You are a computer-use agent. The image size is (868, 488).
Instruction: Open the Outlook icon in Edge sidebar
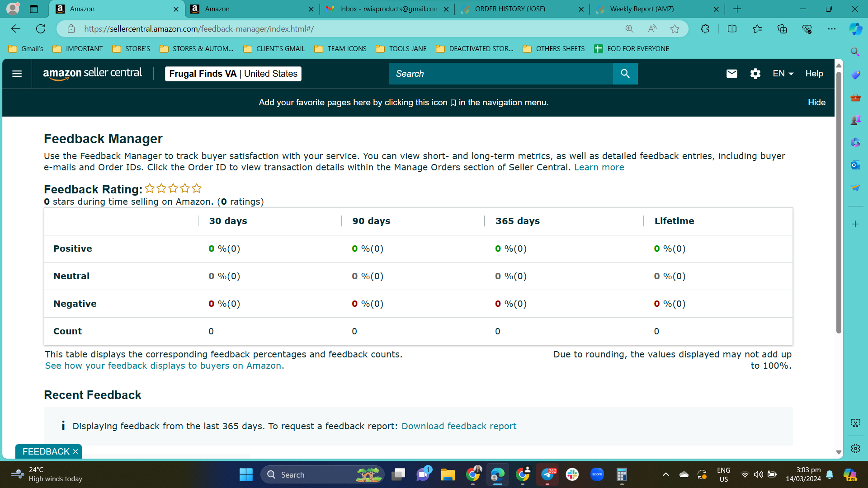(x=855, y=165)
